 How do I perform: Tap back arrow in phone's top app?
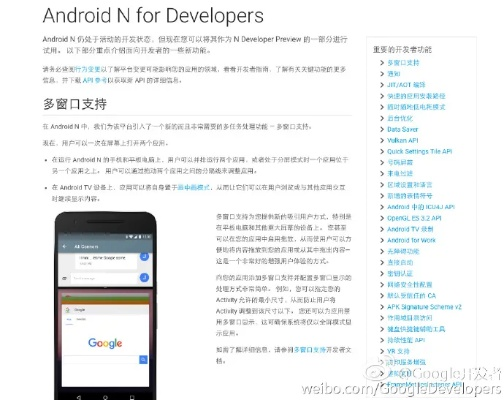(x=65, y=246)
